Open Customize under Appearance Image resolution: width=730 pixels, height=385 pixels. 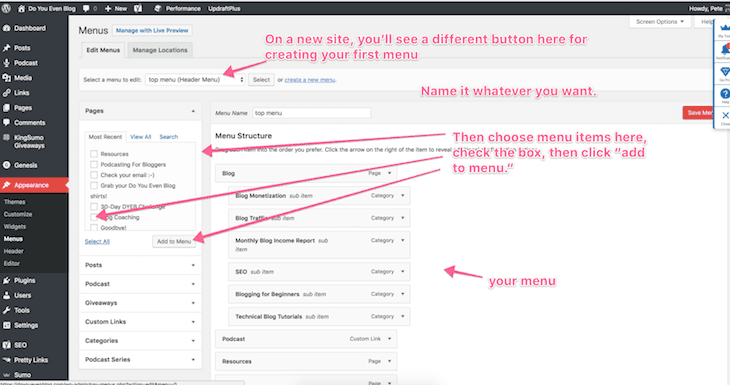tap(18, 214)
